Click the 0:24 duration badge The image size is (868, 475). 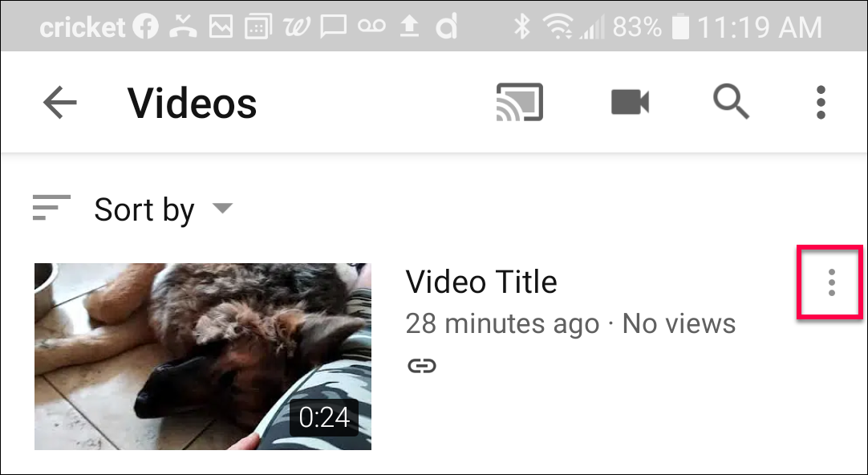pyautogui.click(x=324, y=417)
